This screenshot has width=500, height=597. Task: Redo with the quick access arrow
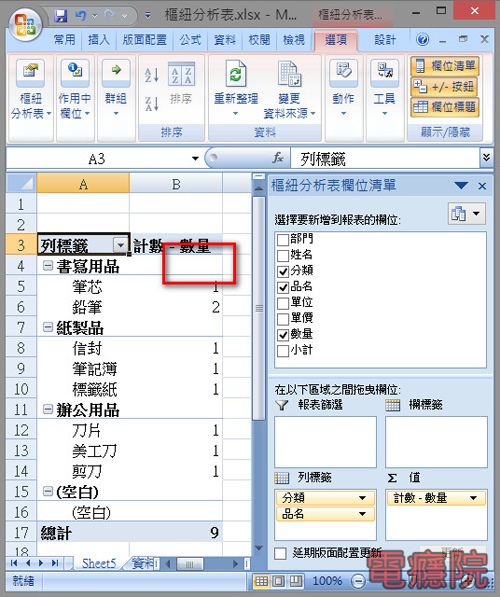(x=110, y=16)
